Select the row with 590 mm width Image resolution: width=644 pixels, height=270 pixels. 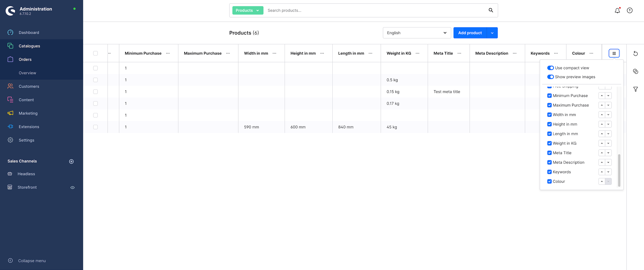(x=95, y=127)
